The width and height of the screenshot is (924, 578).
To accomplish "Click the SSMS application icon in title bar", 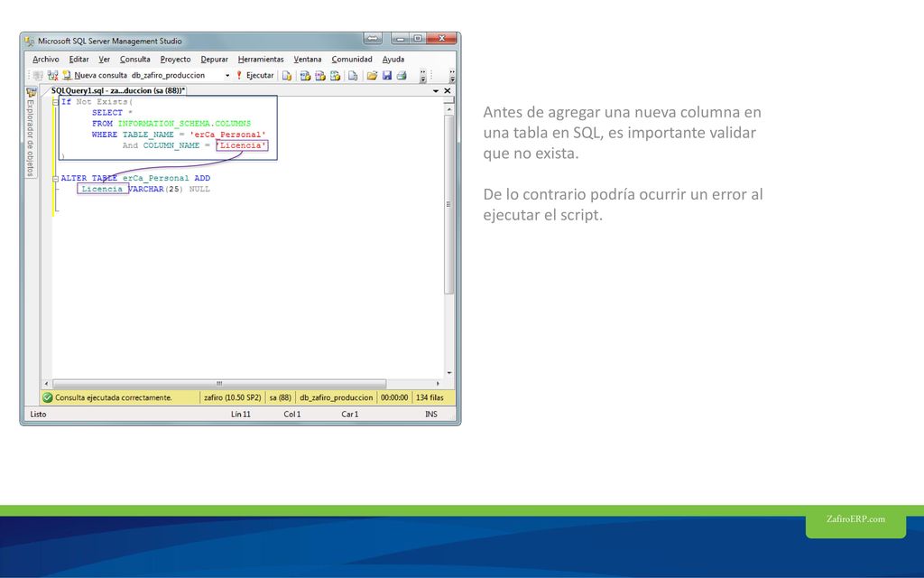I will pyautogui.click(x=30, y=42).
